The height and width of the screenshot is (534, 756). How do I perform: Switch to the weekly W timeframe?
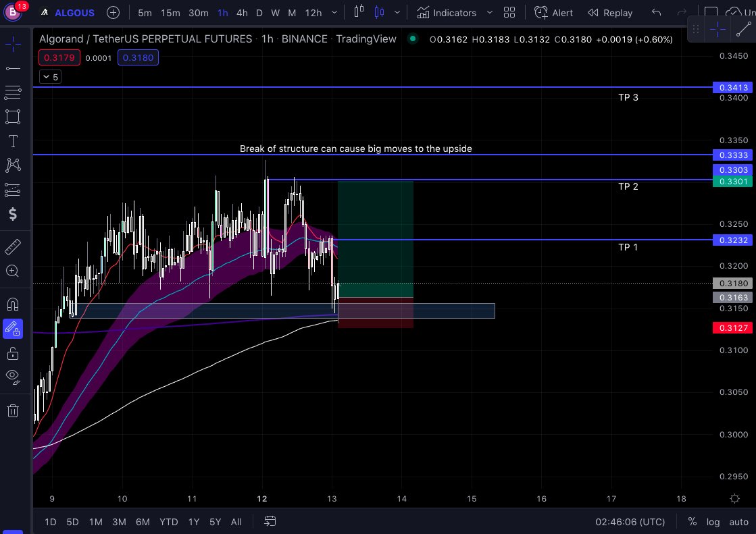(x=275, y=13)
